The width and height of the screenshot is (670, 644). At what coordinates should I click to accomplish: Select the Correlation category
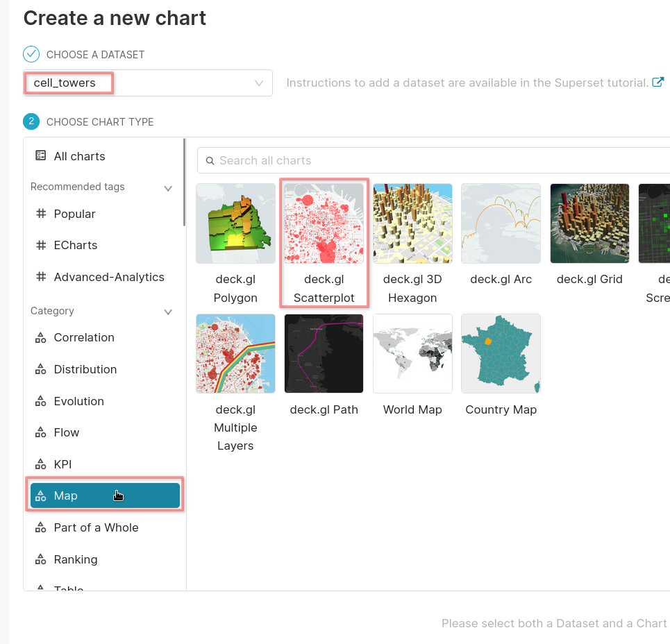click(82, 337)
